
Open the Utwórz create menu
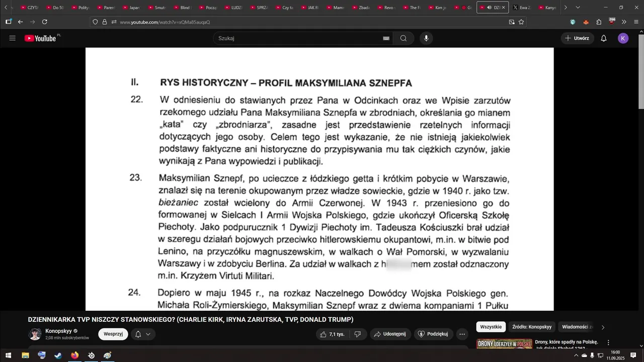coord(577,38)
